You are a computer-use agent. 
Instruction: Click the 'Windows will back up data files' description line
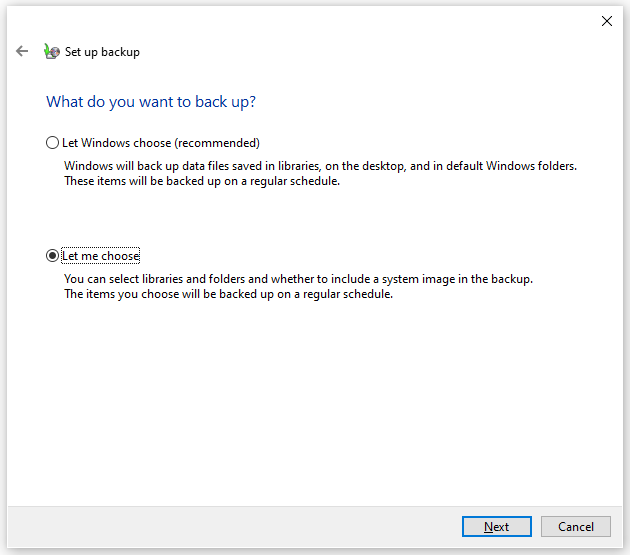(320, 166)
